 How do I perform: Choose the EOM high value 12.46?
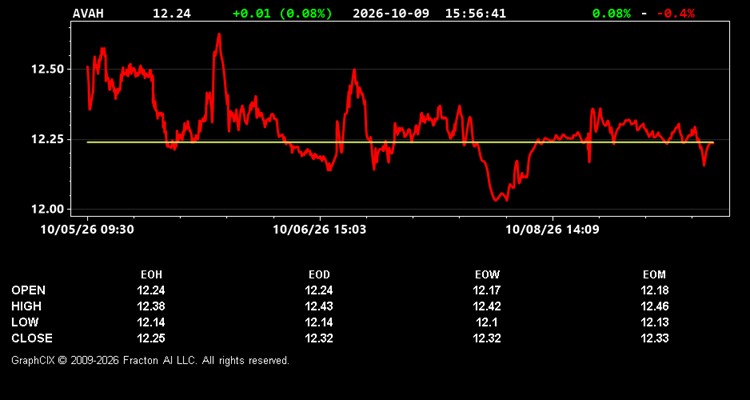tap(654, 306)
